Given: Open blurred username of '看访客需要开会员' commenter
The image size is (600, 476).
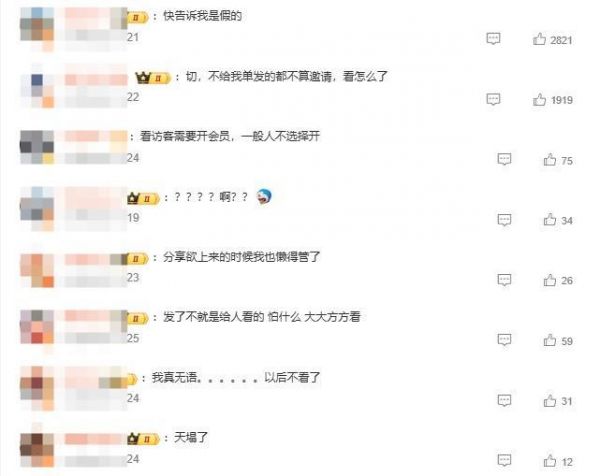Looking at the screenshot, I should (x=96, y=136).
